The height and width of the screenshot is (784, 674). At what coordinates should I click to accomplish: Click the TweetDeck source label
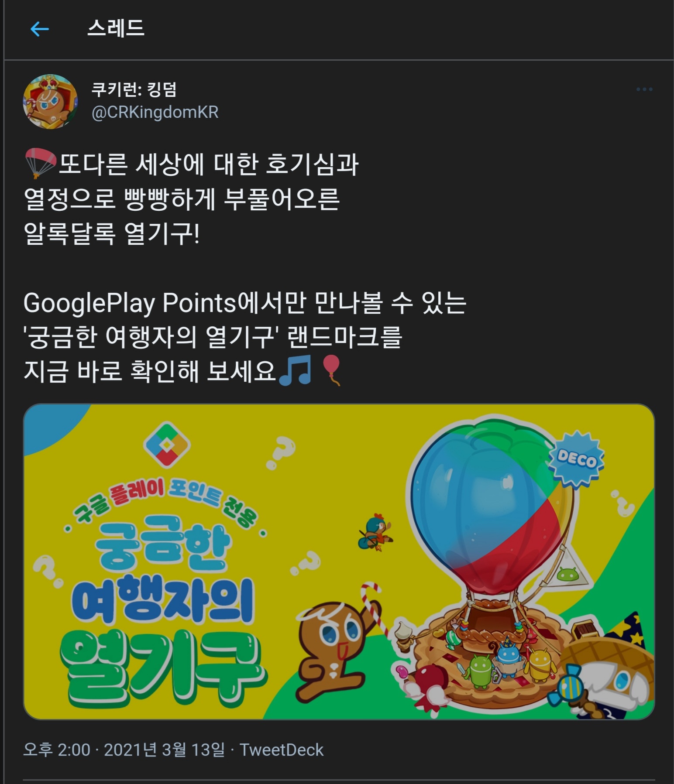(282, 750)
